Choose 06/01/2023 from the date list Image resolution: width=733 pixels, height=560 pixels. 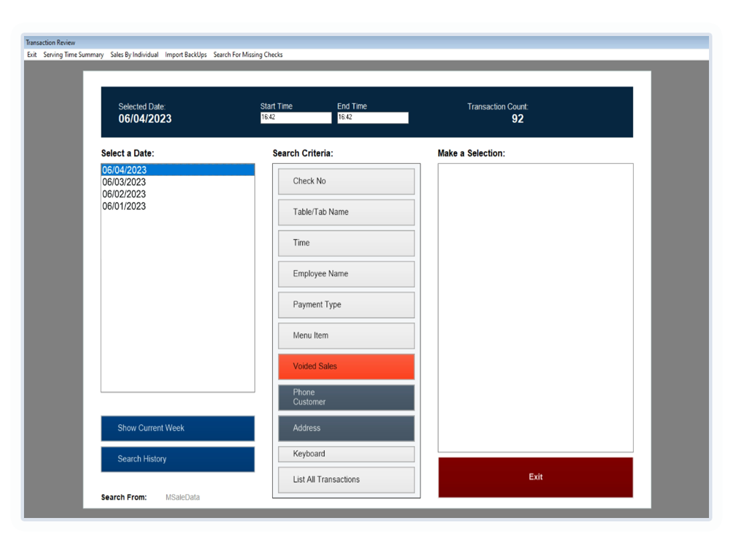[x=124, y=206]
